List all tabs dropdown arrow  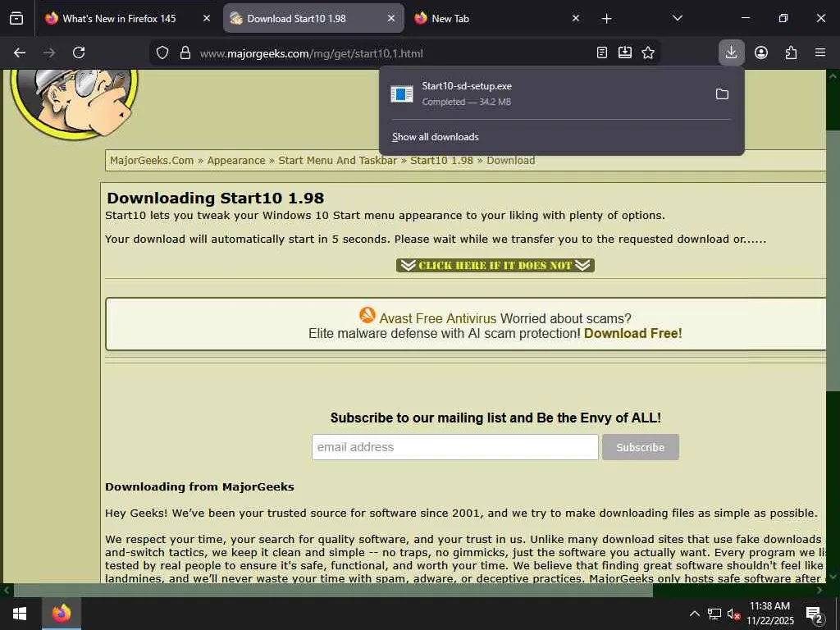(x=677, y=18)
